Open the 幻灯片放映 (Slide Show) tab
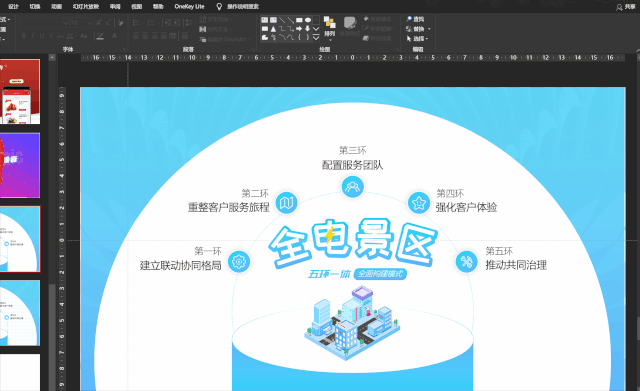The height and width of the screenshot is (391, 640). [86, 6]
